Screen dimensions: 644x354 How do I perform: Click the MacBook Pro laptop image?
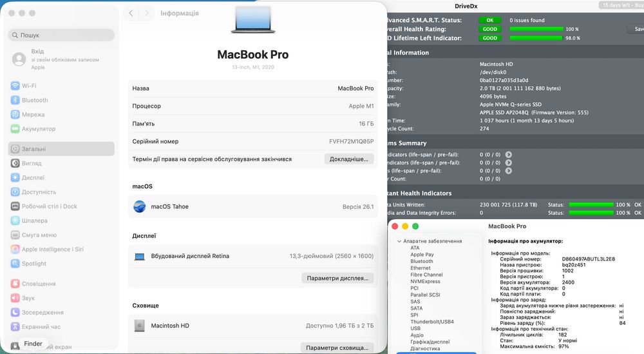tap(253, 19)
